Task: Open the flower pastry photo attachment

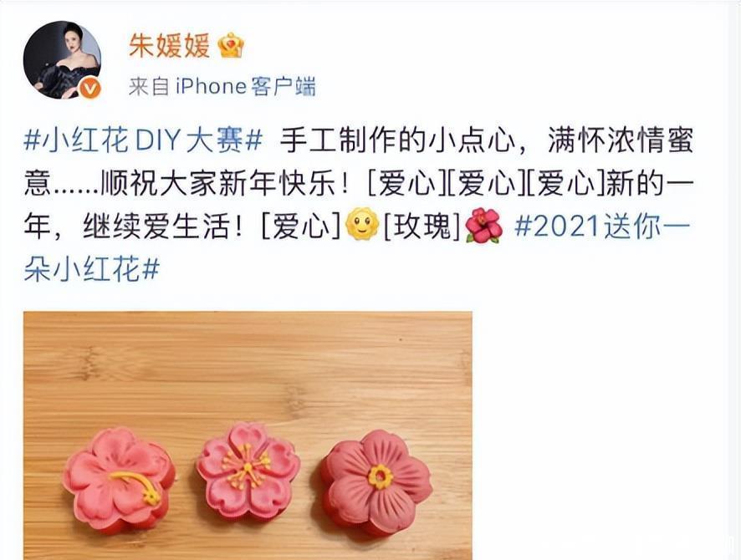Action: [x=248, y=435]
